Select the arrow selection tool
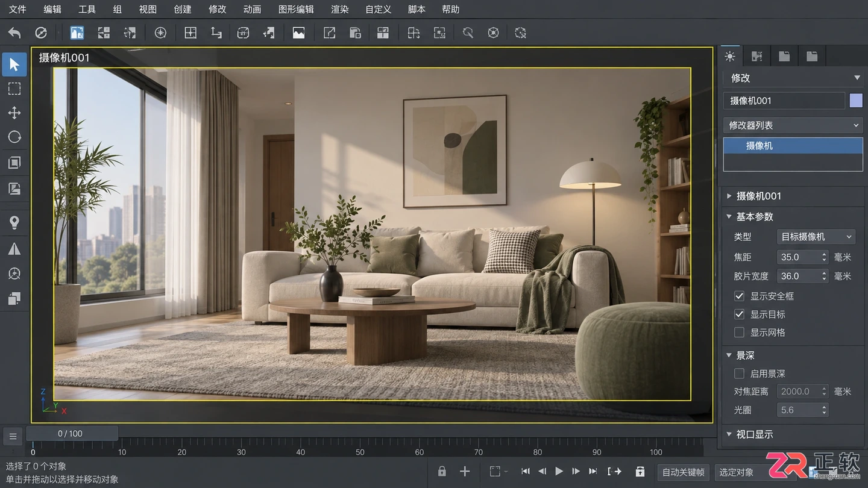Screen dimensions: 868x488 14,64
